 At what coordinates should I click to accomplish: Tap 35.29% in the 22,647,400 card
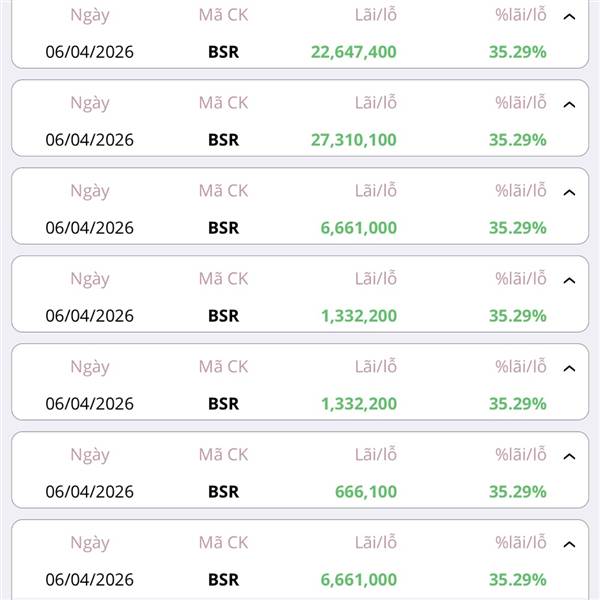pyautogui.click(x=517, y=52)
